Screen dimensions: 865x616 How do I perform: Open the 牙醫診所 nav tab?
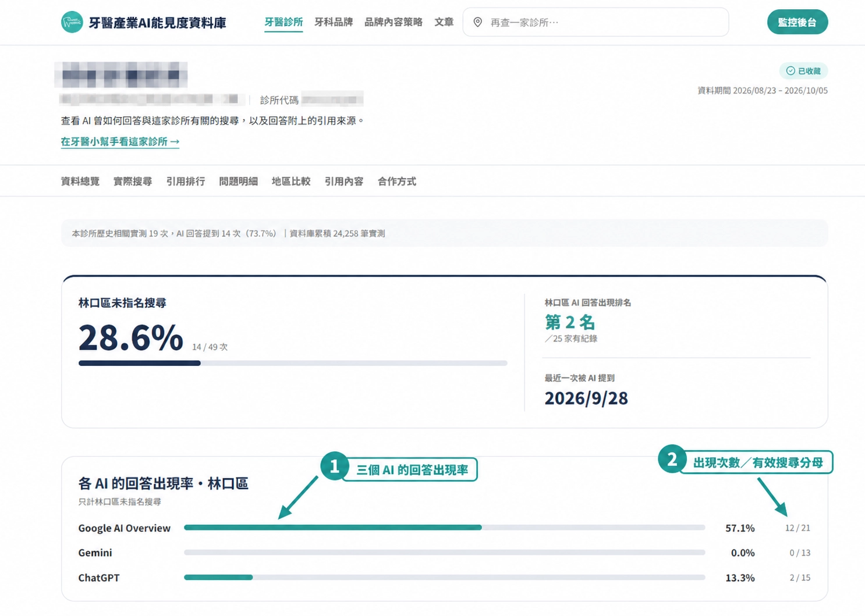coord(283,22)
